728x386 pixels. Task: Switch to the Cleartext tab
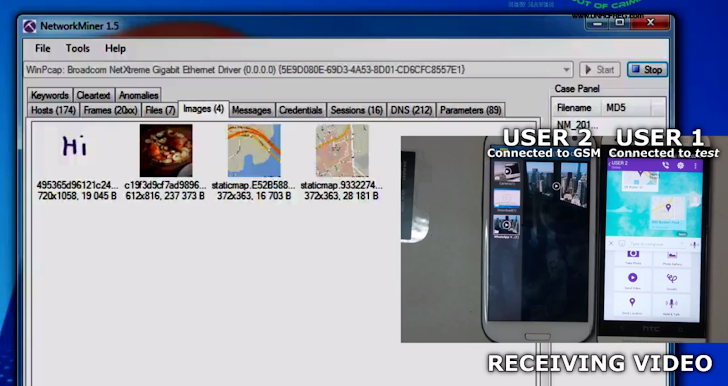pyautogui.click(x=94, y=95)
